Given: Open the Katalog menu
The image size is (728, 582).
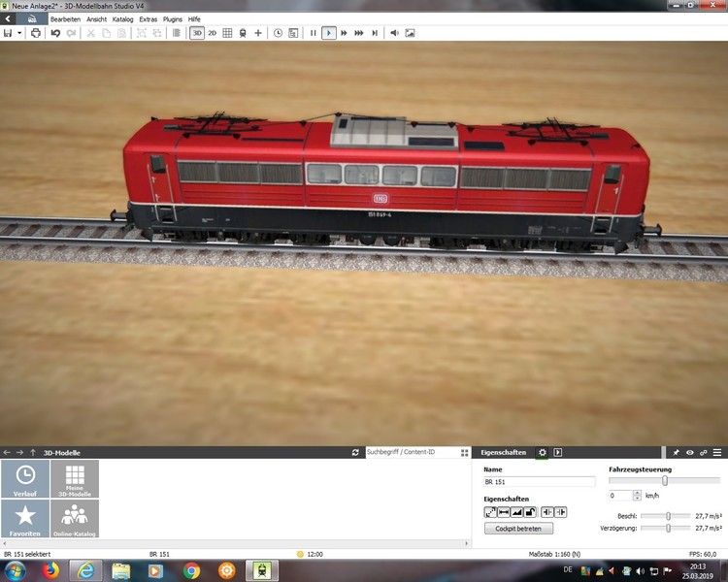Looking at the screenshot, I should [x=122, y=19].
